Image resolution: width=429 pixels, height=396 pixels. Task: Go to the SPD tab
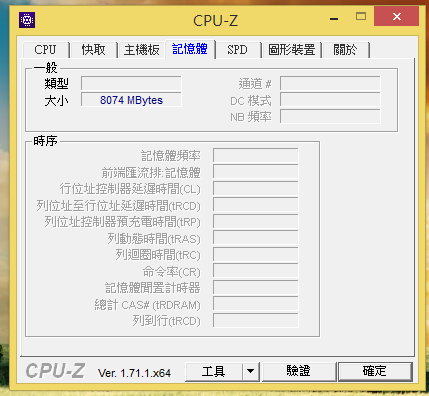tap(237, 50)
